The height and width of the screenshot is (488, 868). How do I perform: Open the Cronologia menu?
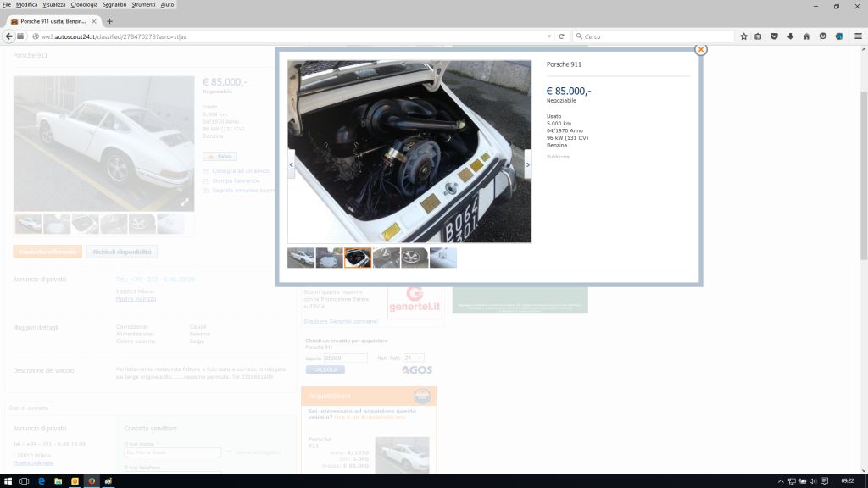[84, 4]
